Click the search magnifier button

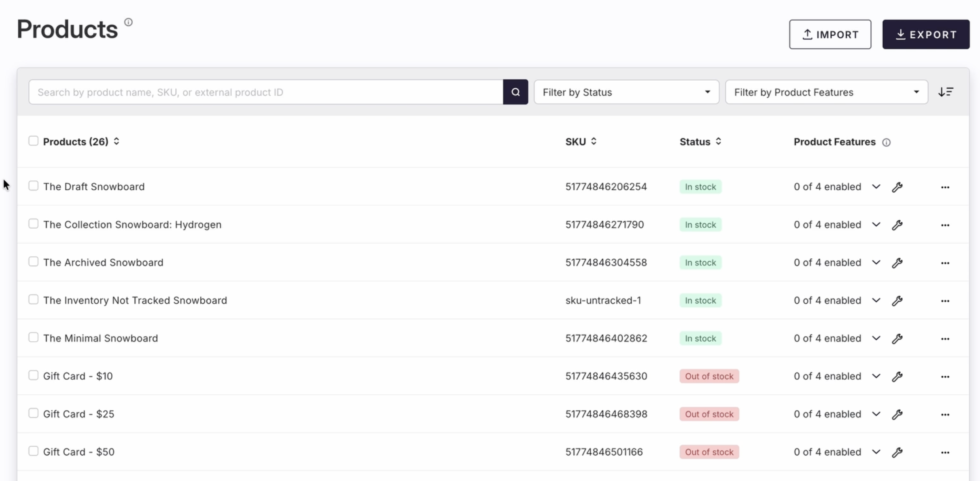tap(515, 92)
